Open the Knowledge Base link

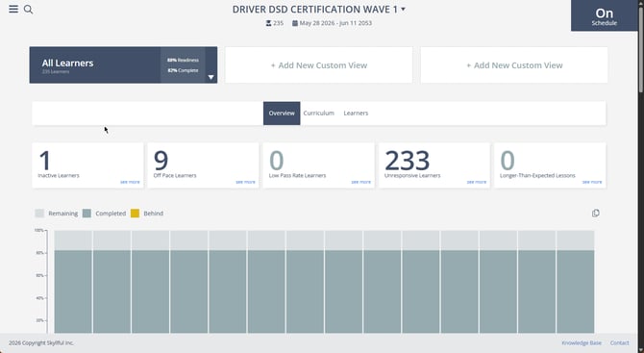pyautogui.click(x=582, y=342)
